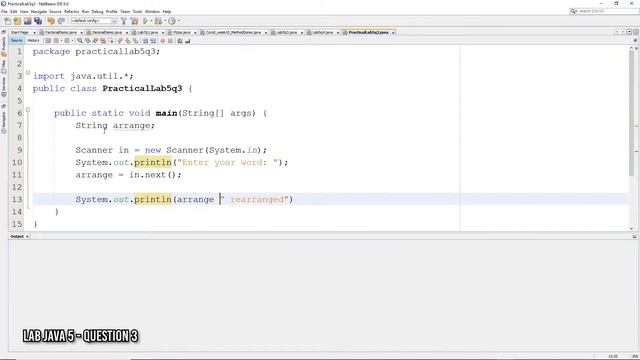Click the Stop Macro Recording icon
640x360 pixels.
171,41
